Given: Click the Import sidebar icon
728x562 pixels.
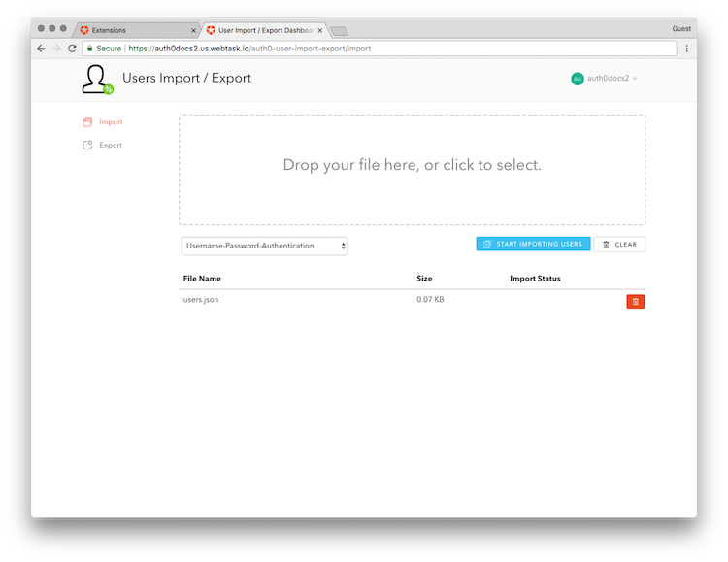Looking at the screenshot, I should click(x=87, y=122).
